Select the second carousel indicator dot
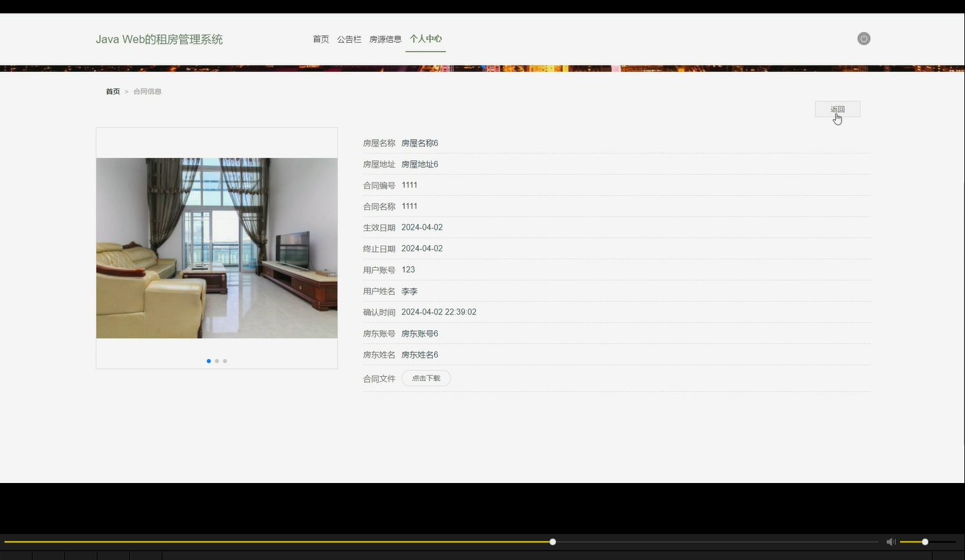Screen dimensions: 965x560 click(216, 361)
